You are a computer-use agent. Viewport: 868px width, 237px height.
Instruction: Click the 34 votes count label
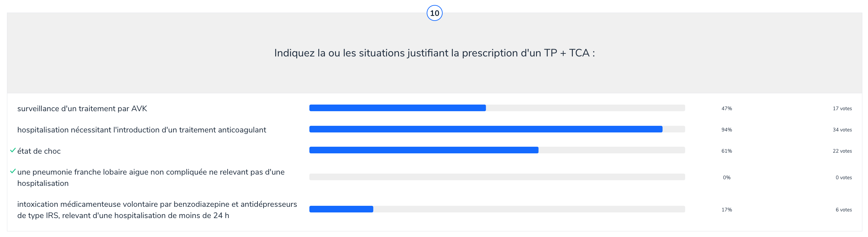coord(842,130)
